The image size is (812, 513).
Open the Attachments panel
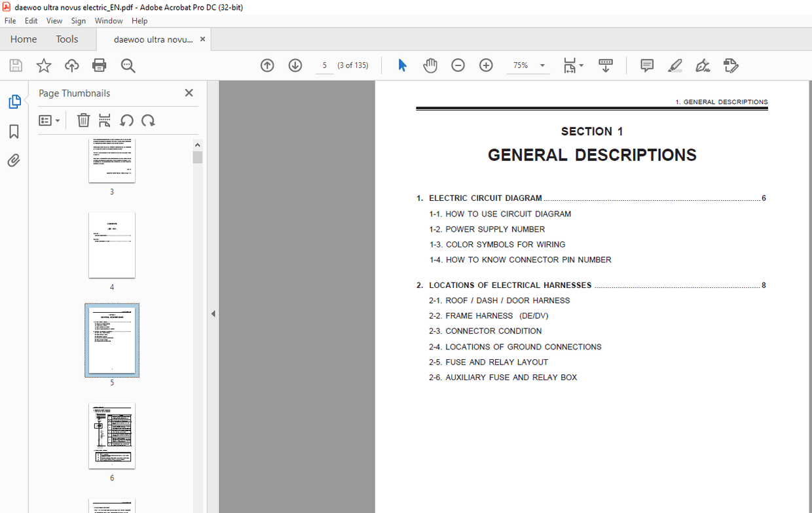[x=14, y=160]
